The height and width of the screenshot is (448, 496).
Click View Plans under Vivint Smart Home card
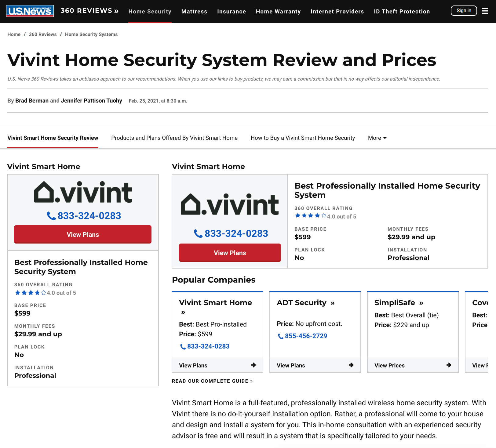[x=217, y=365]
